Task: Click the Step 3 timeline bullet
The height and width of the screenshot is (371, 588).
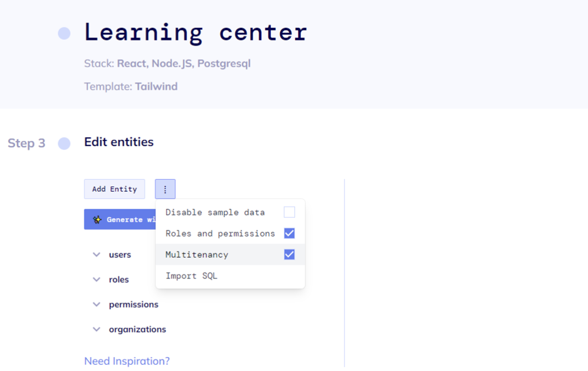Action: point(64,144)
